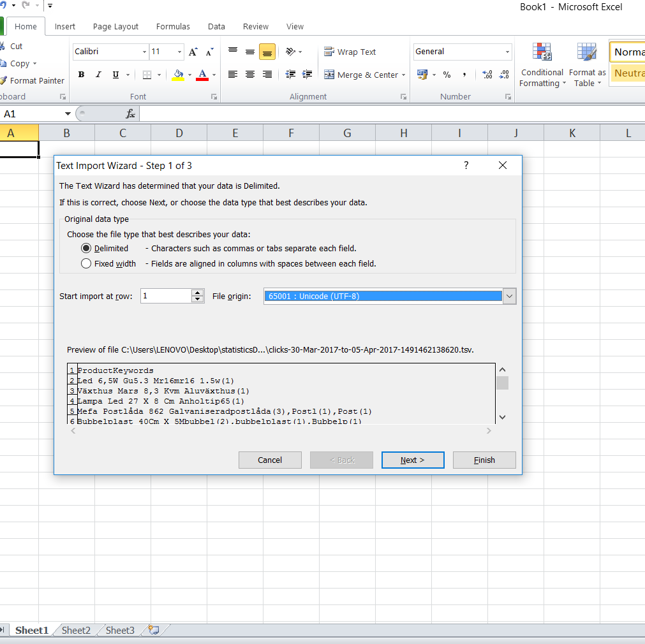
Task: Select Bottom Align icon
Action: coord(267,52)
